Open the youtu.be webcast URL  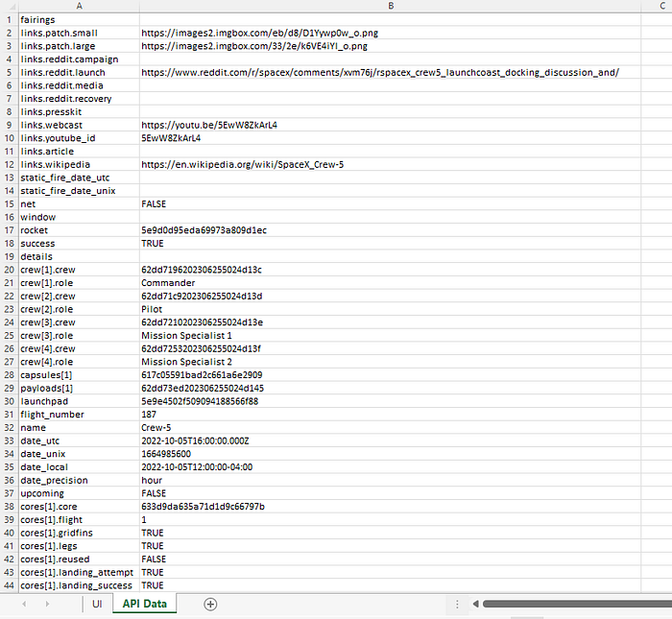click(209, 125)
